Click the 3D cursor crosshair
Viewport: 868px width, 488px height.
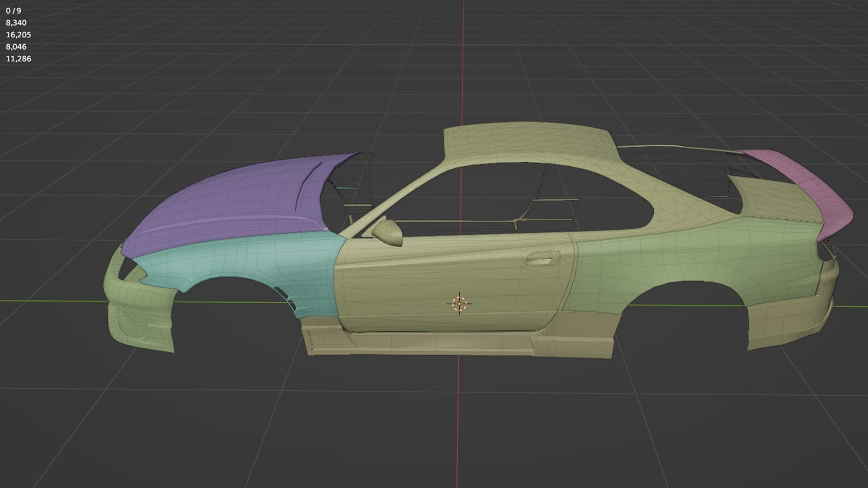[x=459, y=304]
